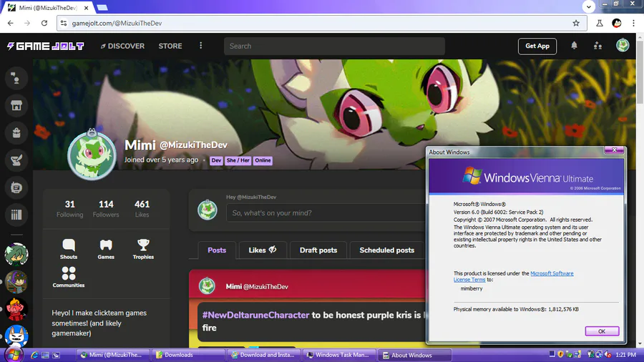Click OK in About Windows dialog
Viewport: 644px width, 362px height.
602,331
